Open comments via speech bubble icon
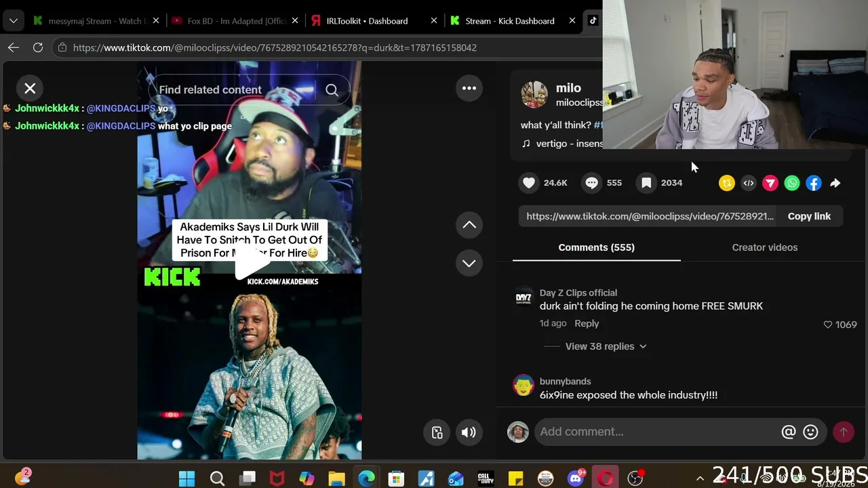Screen dimensions: 868x488 [x=592, y=183]
